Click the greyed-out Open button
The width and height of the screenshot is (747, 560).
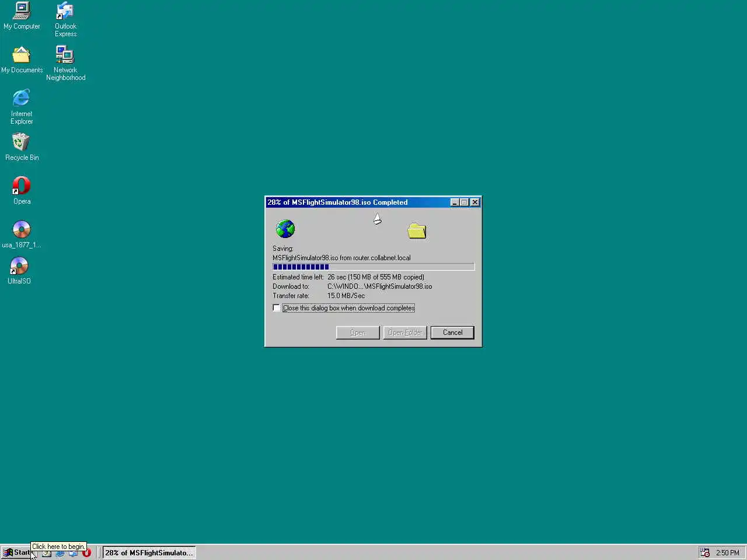point(358,332)
